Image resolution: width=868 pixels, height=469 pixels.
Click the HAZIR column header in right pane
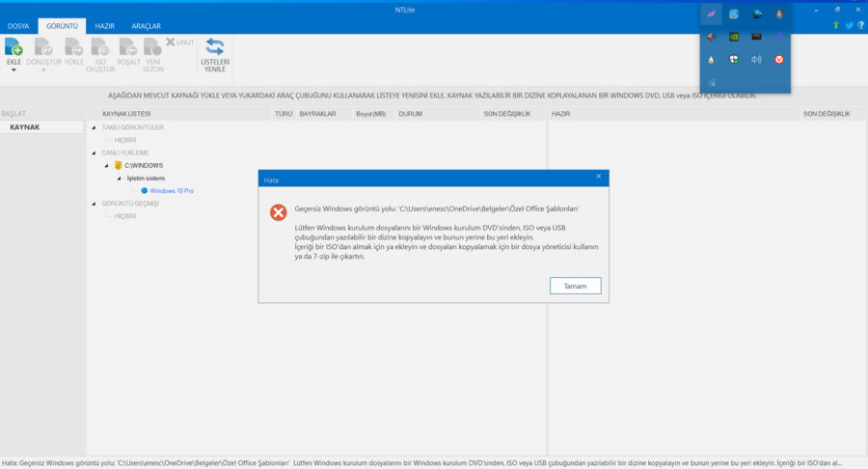[674, 114]
